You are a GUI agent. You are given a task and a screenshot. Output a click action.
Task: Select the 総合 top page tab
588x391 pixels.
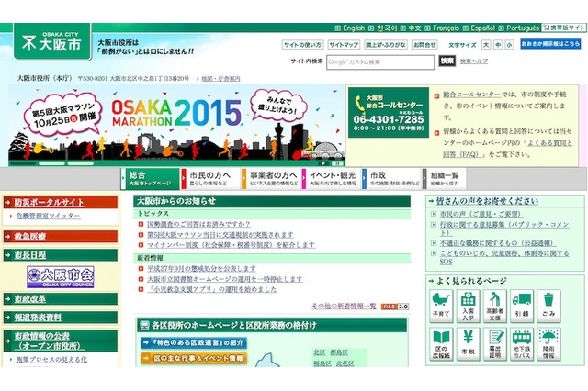click(x=150, y=179)
